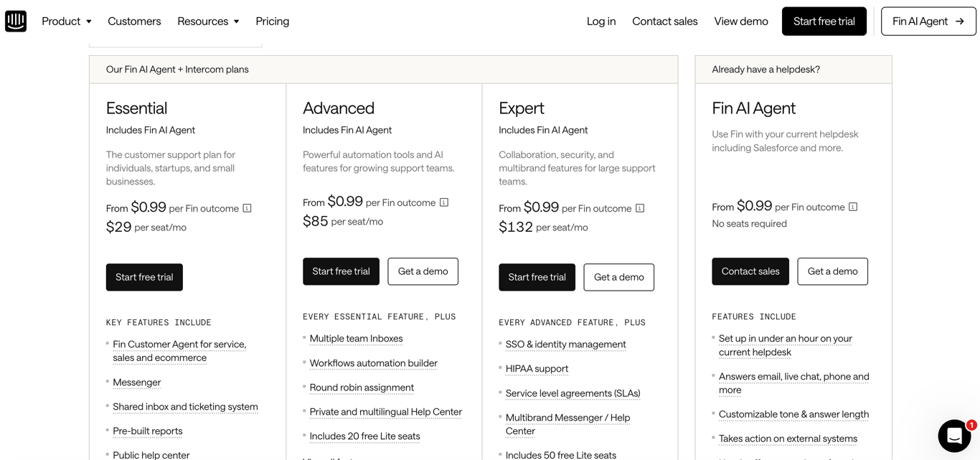Click Set up in under an hour feature
Screen dimensions: 980x460
(786, 345)
